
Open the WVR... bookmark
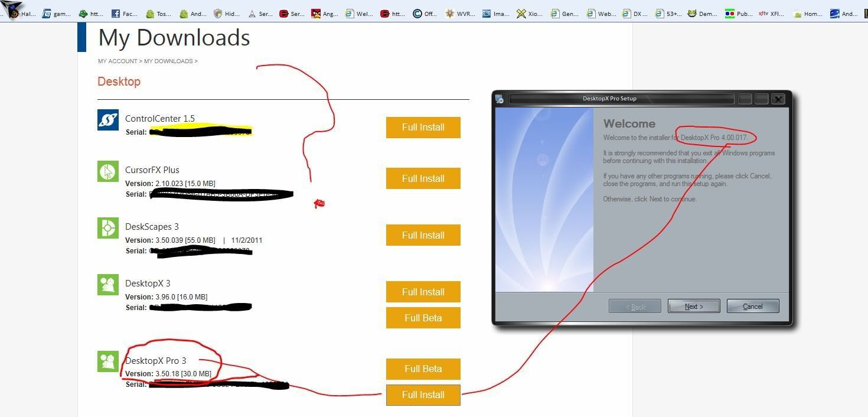pyautogui.click(x=460, y=13)
